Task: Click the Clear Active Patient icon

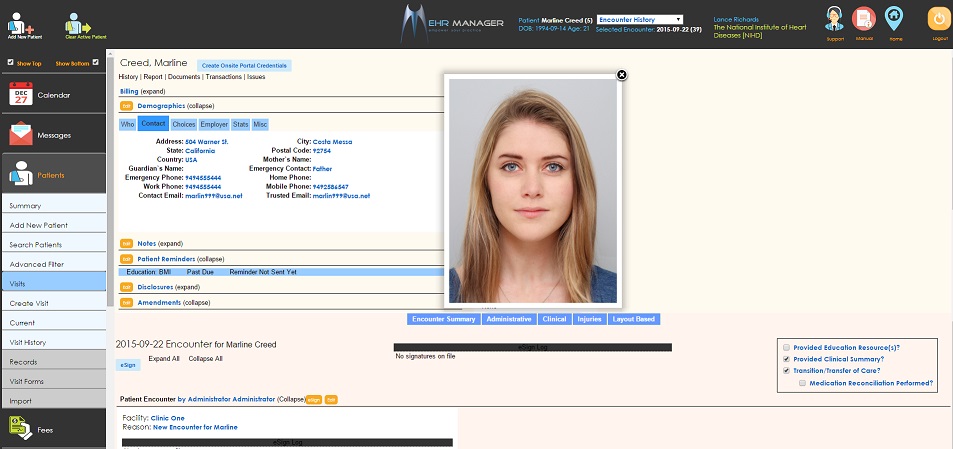Action: (x=77, y=21)
